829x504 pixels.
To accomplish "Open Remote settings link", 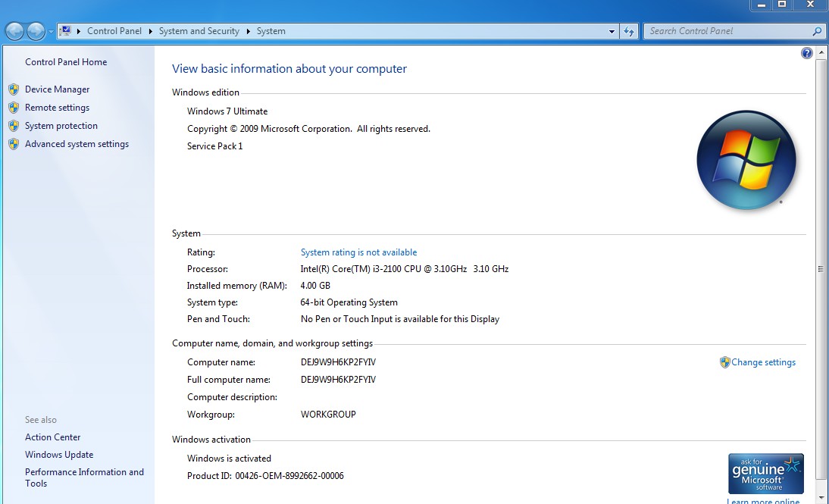I will click(57, 108).
